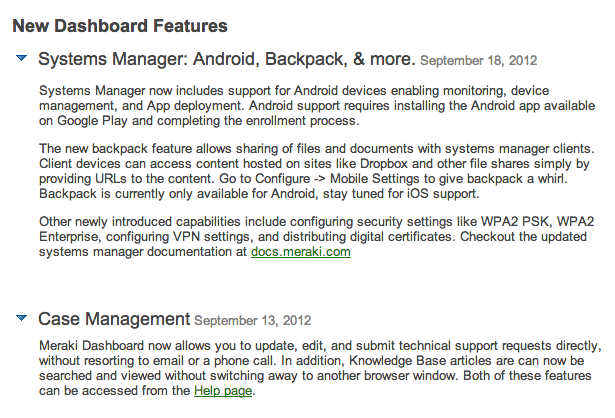Open the Help page link
This screenshot has height=418, width=615.
pos(223,391)
